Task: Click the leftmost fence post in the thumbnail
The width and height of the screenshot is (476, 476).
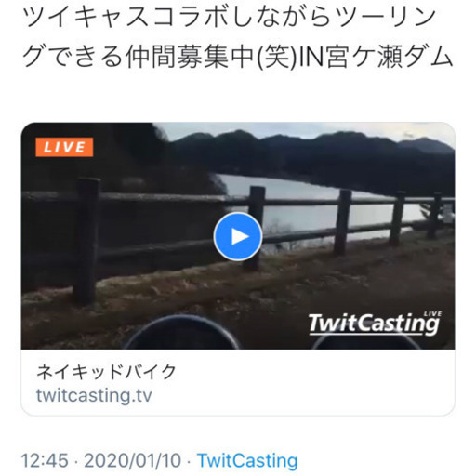Action: point(86,240)
